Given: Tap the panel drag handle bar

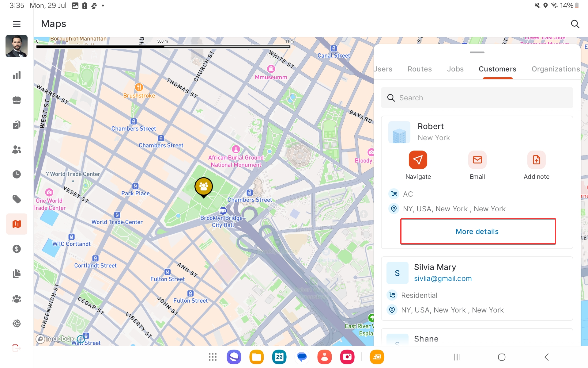Looking at the screenshot, I should [x=477, y=52].
